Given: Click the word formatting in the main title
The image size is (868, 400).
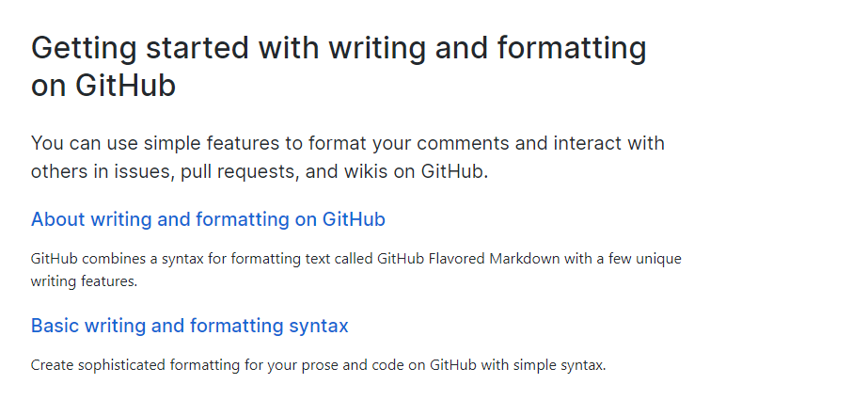Looking at the screenshot, I should click(571, 49).
